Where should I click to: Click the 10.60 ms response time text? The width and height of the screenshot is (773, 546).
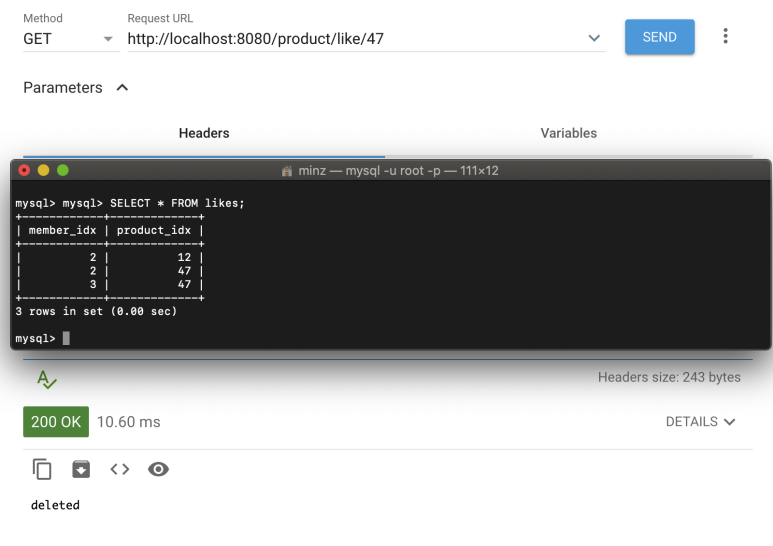coord(129,422)
